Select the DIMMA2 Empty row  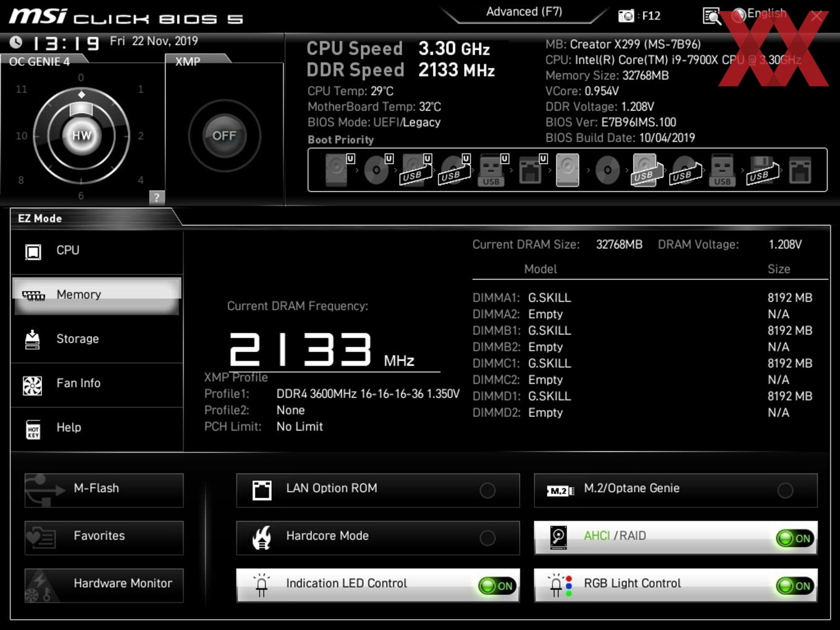click(642, 314)
